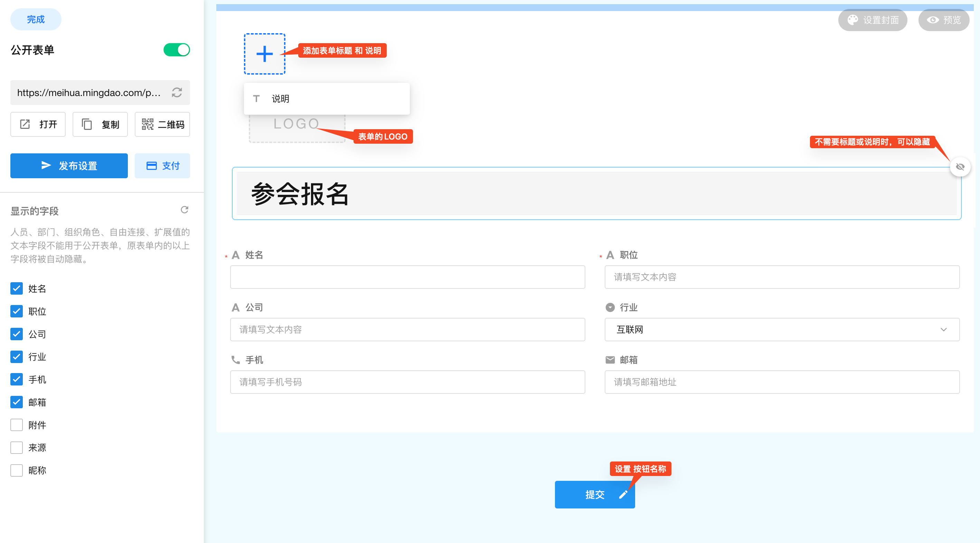
Task: Open the form link in a new window
Action: (x=38, y=124)
